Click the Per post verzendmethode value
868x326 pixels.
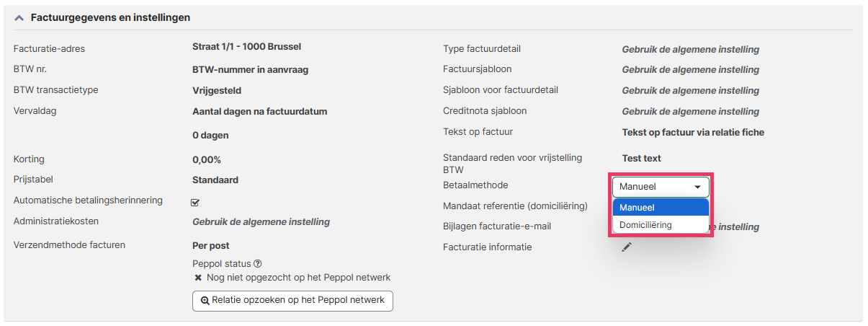(211, 246)
